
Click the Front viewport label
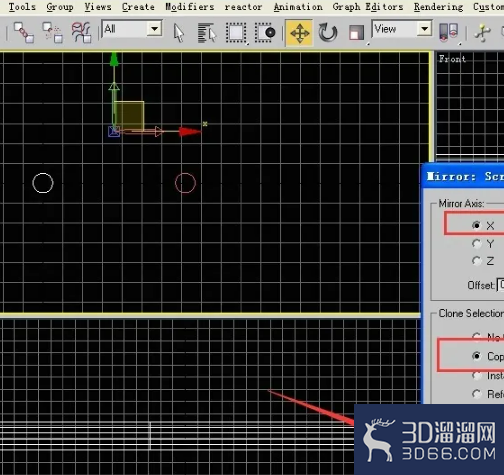452,59
